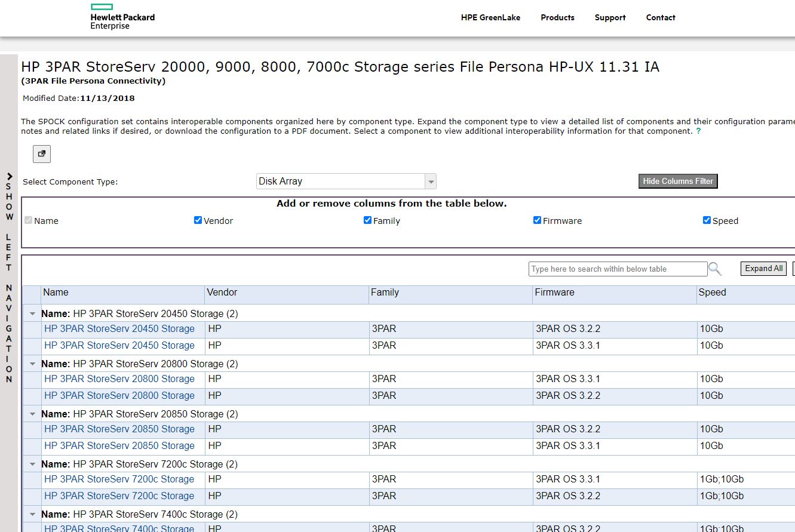The width and height of the screenshot is (795, 532).
Task: Collapse the StoreServ 7200c Storage group
Action: (x=32, y=464)
